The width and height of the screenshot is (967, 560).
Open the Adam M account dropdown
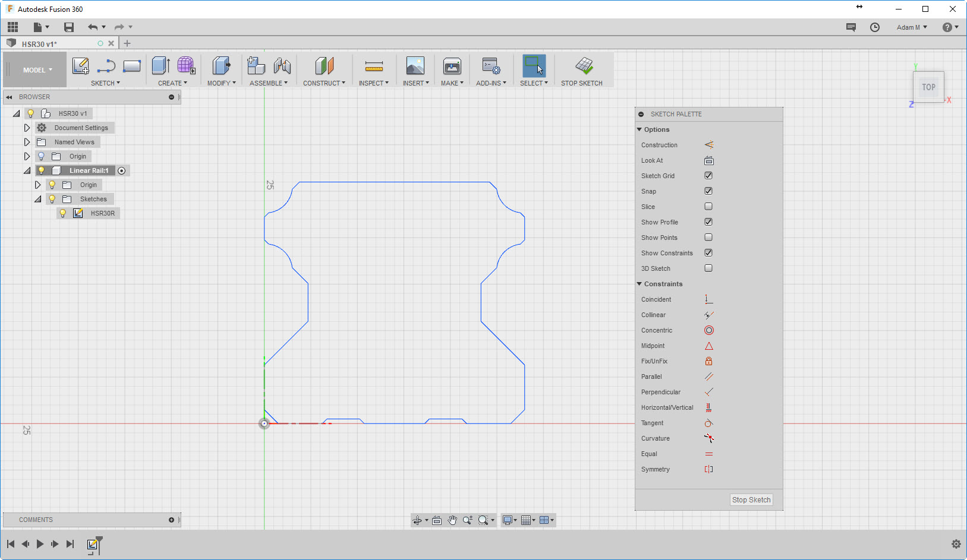click(x=912, y=27)
